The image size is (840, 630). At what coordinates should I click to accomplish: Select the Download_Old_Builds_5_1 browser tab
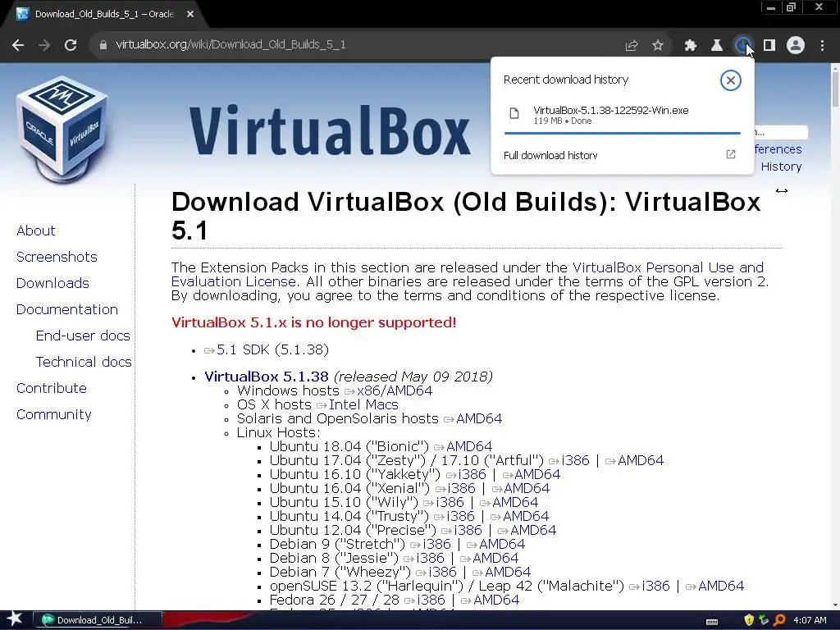click(x=104, y=14)
